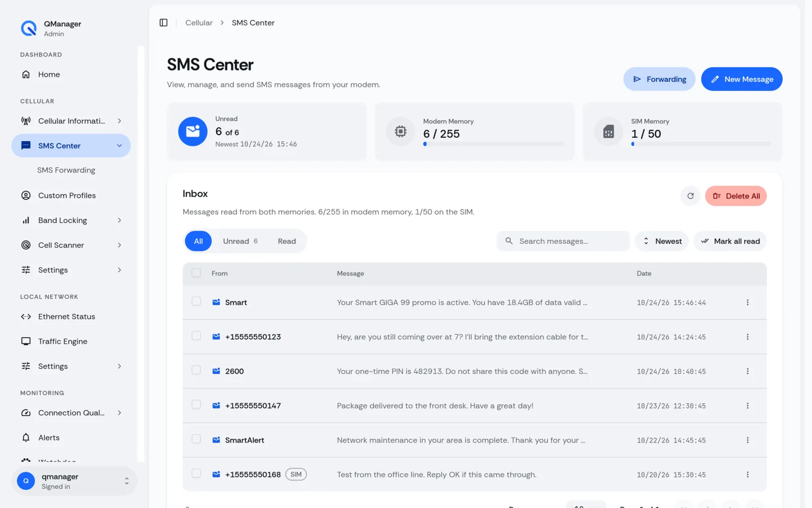Click the Traffic Engine monitor icon
The width and height of the screenshot is (812, 508).
tap(26, 341)
